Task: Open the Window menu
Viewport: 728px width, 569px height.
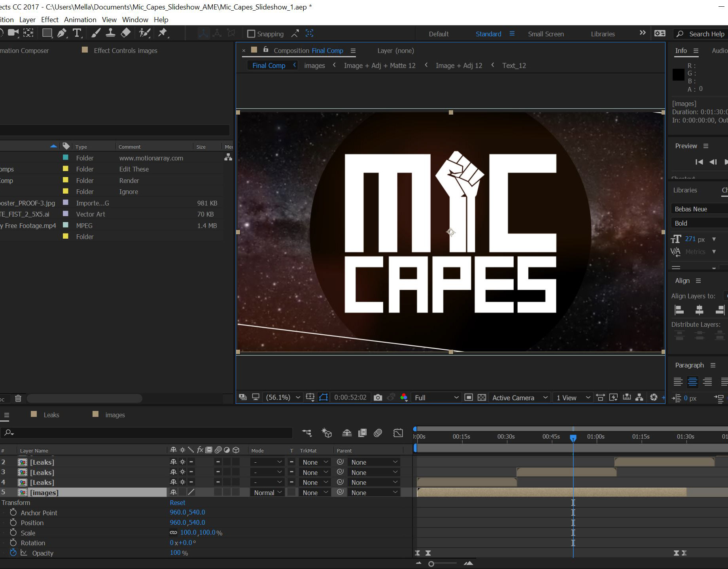Action: 135,20
